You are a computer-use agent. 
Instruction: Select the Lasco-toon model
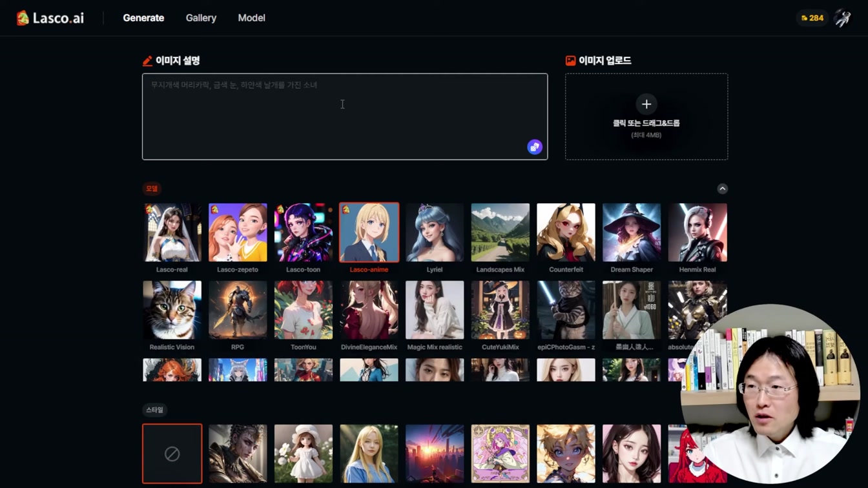(x=304, y=232)
